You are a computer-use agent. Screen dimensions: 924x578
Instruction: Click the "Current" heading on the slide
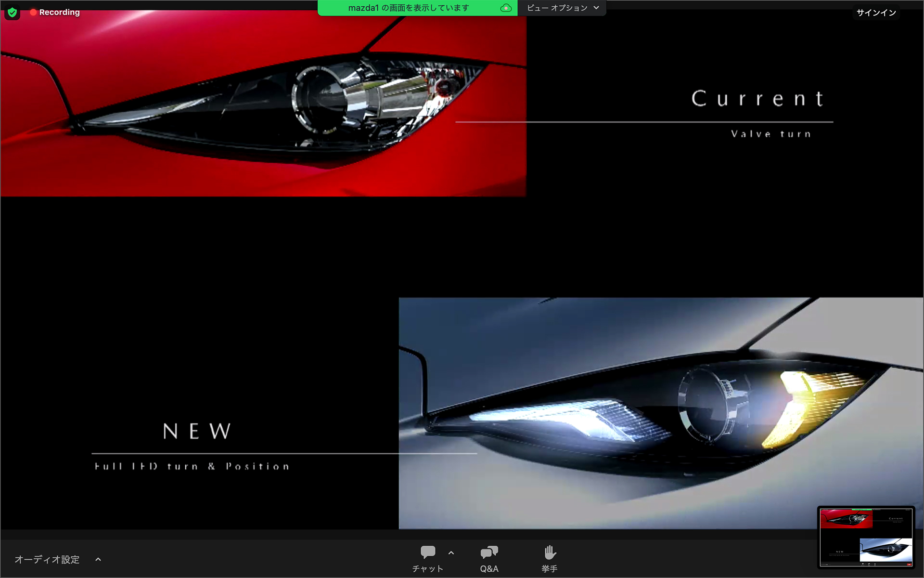tap(758, 99)
